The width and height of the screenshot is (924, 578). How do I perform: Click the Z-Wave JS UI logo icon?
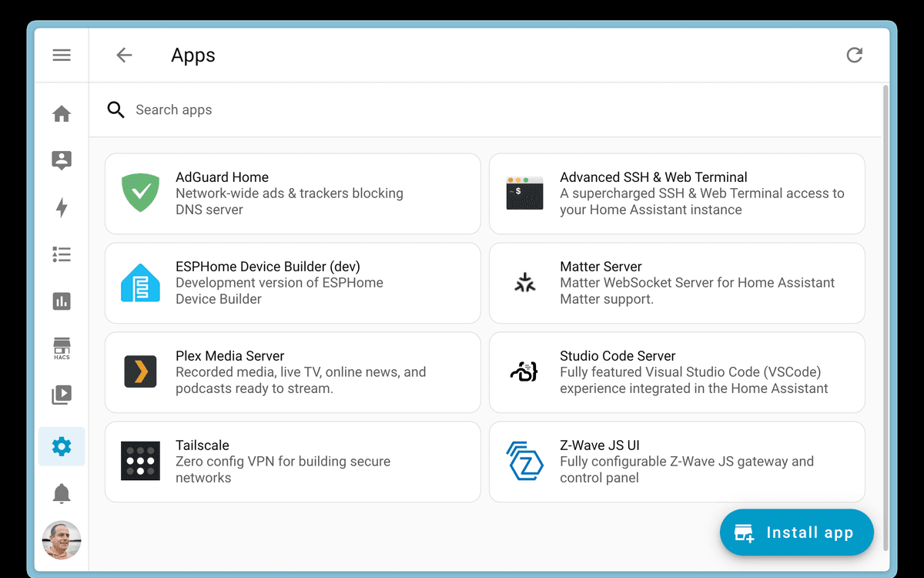[x=525, y=461]
